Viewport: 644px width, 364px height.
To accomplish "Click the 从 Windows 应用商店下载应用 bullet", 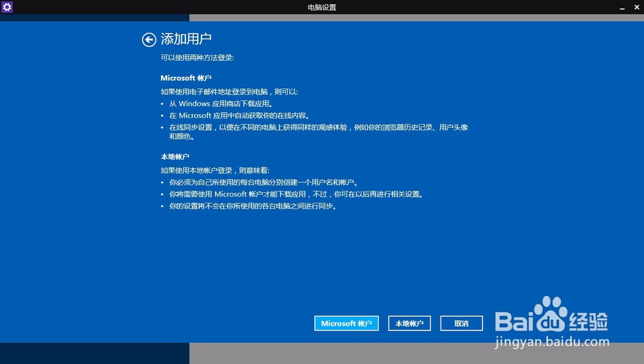I will coord(221,104).
